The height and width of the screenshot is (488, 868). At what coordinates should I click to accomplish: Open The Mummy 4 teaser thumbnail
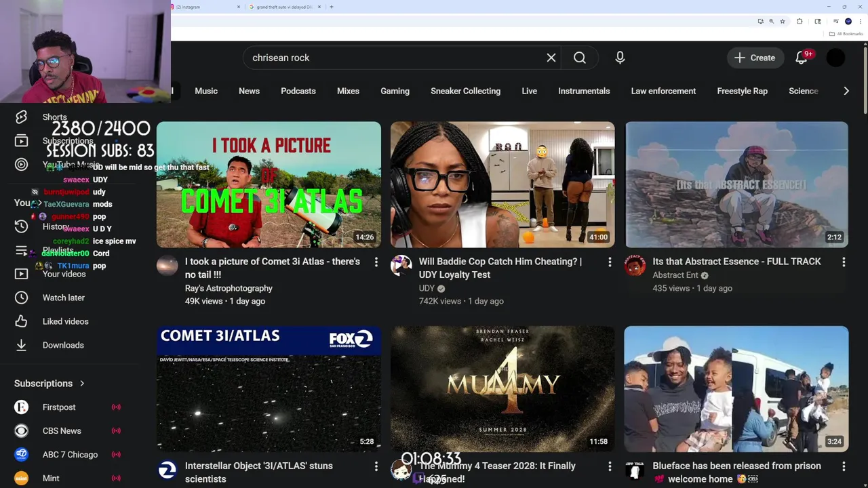point(502,389)
